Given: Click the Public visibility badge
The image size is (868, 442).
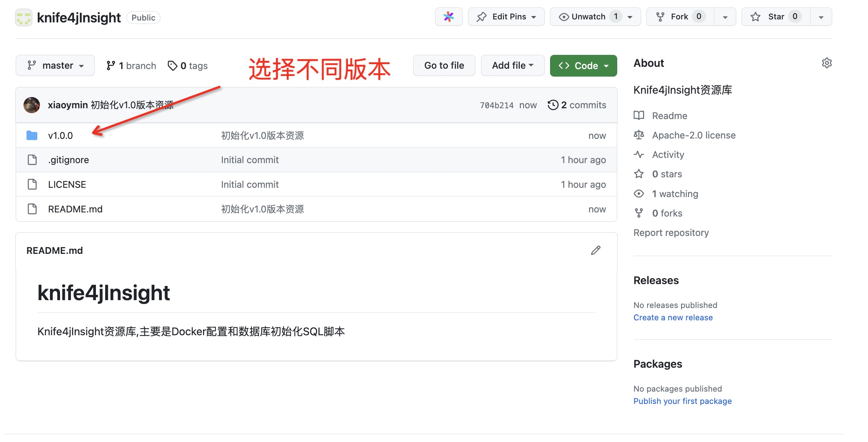Looking at the screenshot, I should pos(143,18).
